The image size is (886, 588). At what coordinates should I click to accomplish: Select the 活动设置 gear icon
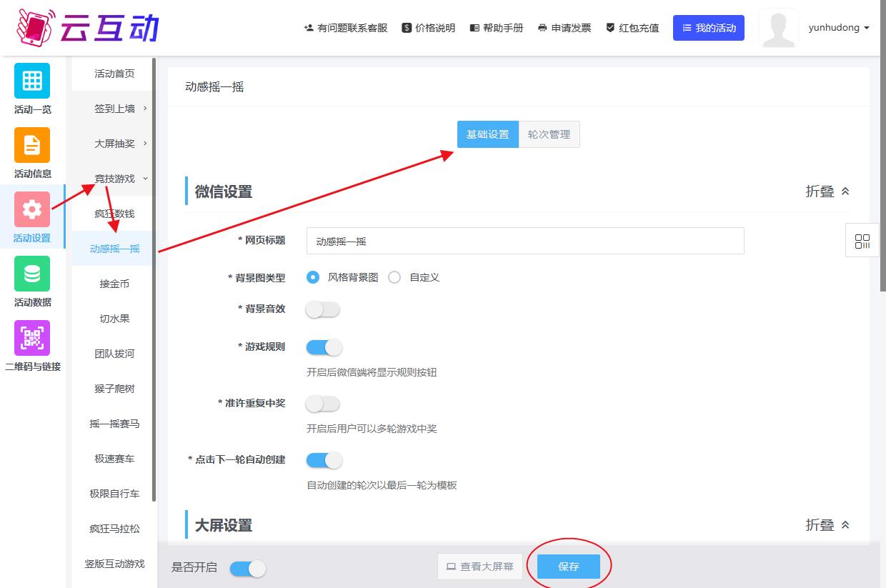[32, 209]
